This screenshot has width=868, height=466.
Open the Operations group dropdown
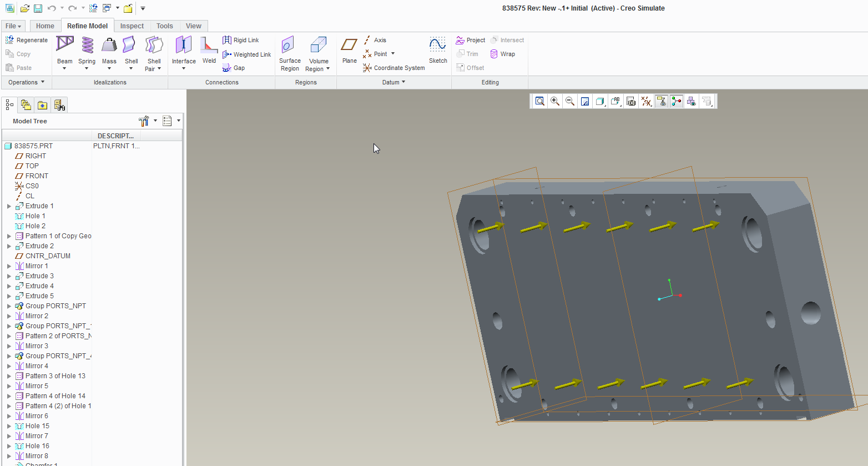click(26, 82)
